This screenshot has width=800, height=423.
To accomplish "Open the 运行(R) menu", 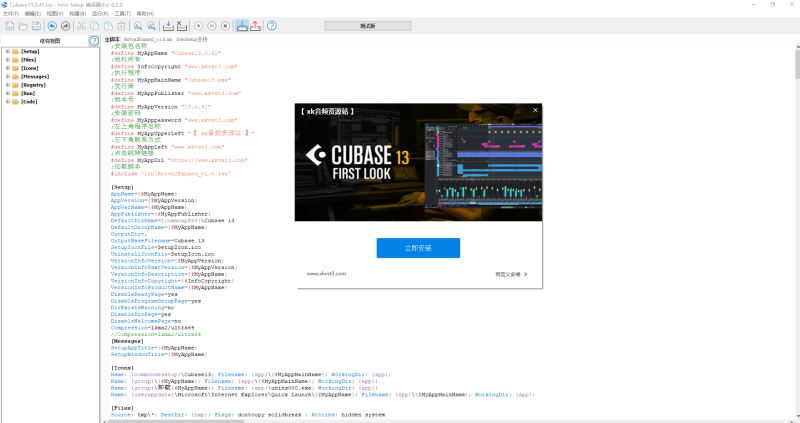I will click(x=100, y=14).
